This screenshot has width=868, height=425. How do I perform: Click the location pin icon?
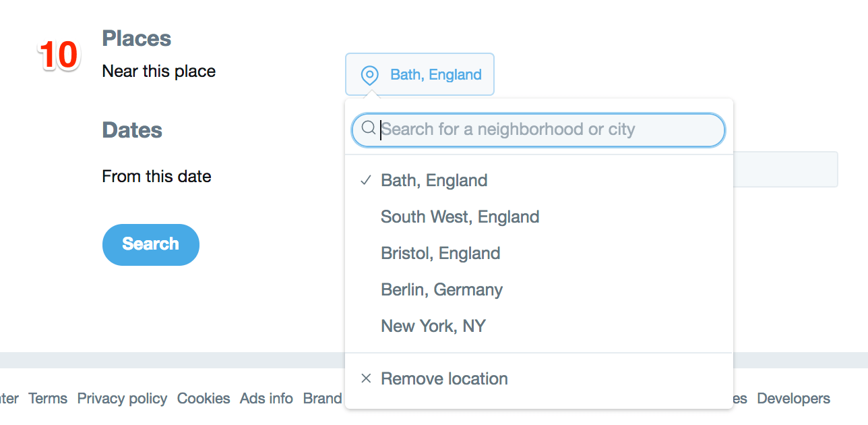point(369,75)
